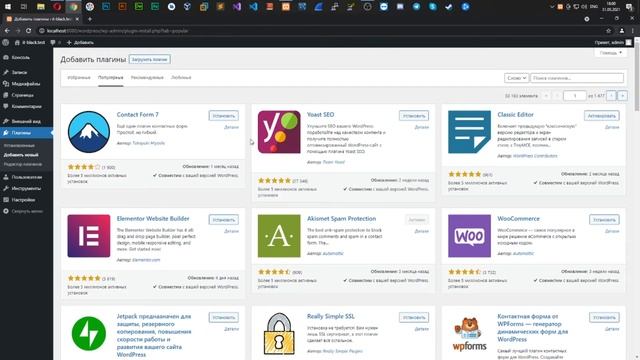The height and width of the screenshot is (360, 640).
Task: Click the Classic Editor plugin icon
Action: tap(469, 132)
